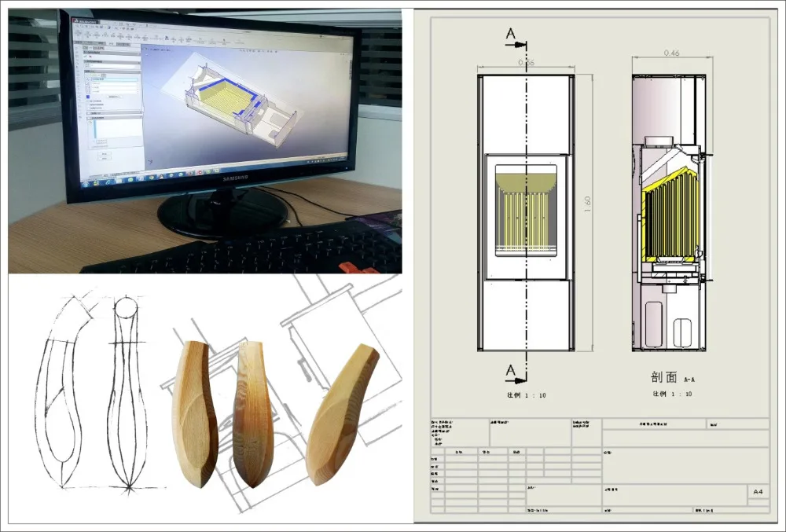Click 比例 1 : 10 under the section view
The width and height of the screenshot is (786, 532).
pos(672,394)
